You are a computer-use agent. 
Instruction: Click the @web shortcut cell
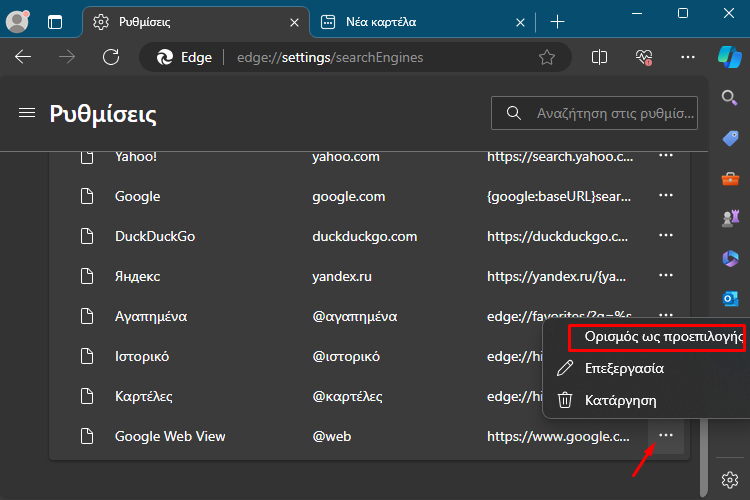pyautogui.click(x=331, y=436)
